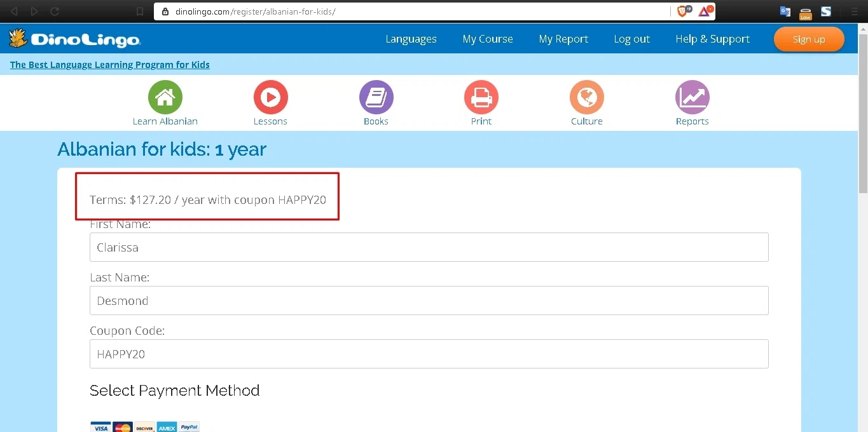Viewport: 868px width, 432px height.
Task: Click the Select Payment Method heading
Action: [x=175, y=390]
